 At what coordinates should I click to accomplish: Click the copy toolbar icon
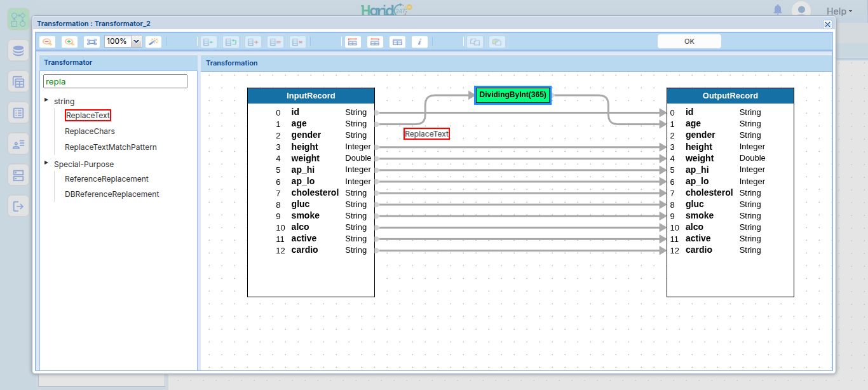(475, 42)
